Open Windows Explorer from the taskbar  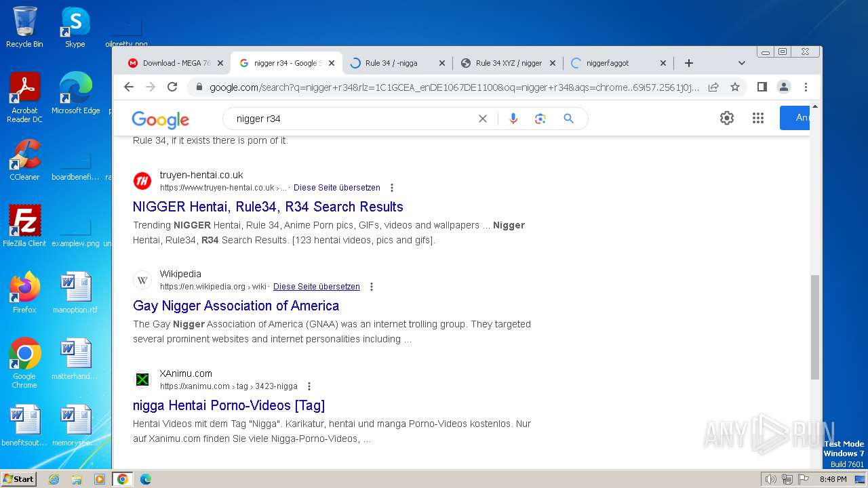(77, 479)
